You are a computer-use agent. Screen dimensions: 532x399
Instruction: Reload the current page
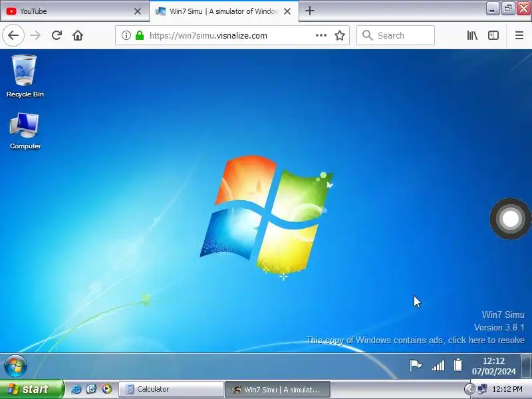pos(57,35)
